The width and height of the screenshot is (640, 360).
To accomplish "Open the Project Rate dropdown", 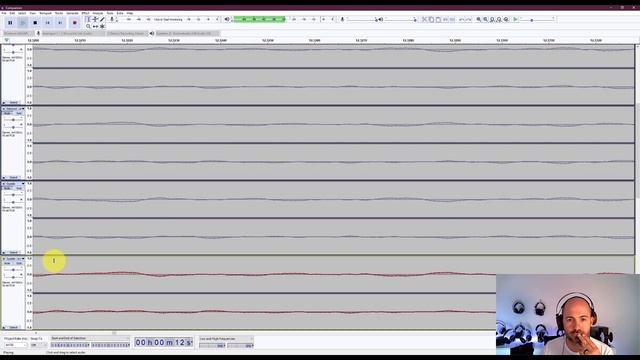I will click(x=16, y=345).
